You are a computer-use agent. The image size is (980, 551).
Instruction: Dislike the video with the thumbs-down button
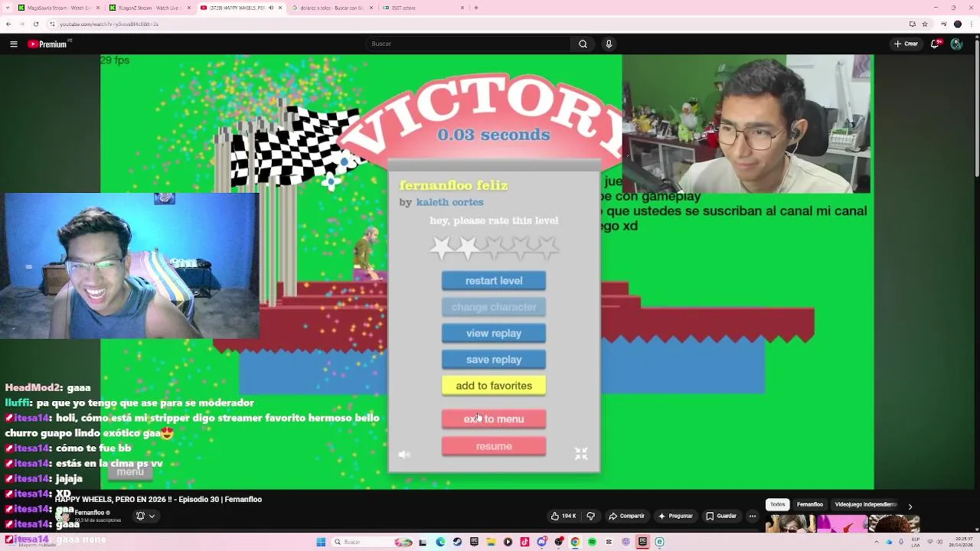click(590, 516)
